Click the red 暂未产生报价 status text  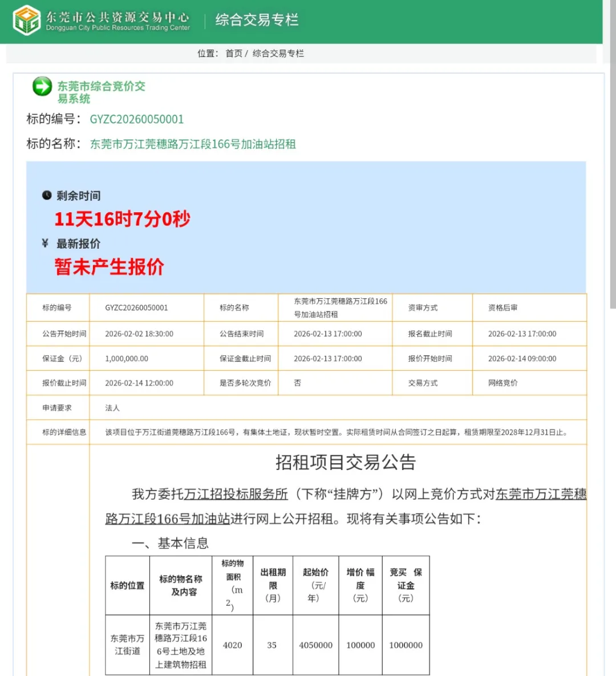click(109, 267)
